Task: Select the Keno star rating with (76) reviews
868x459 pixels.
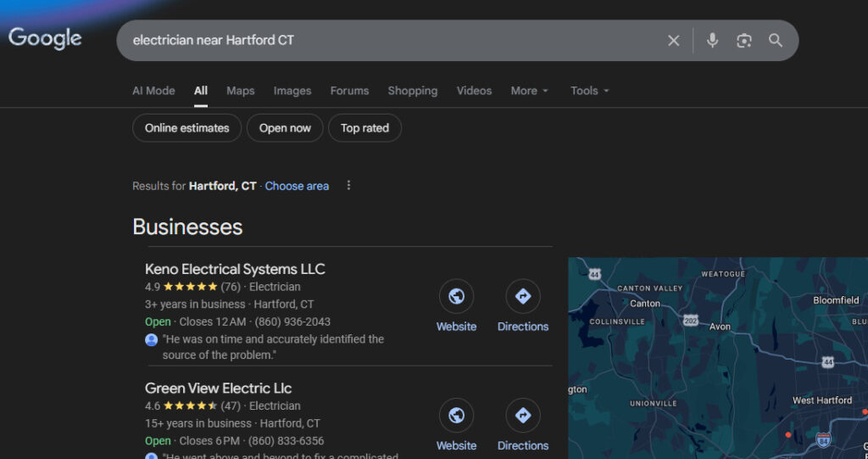Action: (x=192, y=287)
